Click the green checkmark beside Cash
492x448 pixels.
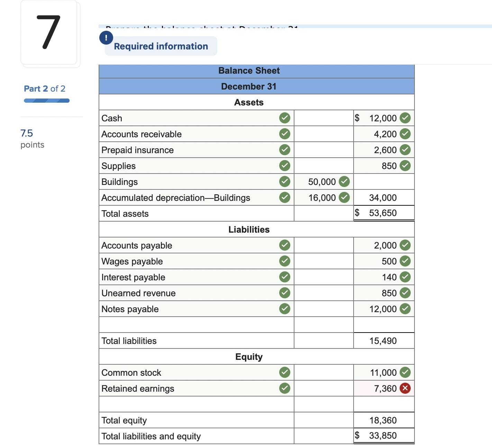(284, 118)
